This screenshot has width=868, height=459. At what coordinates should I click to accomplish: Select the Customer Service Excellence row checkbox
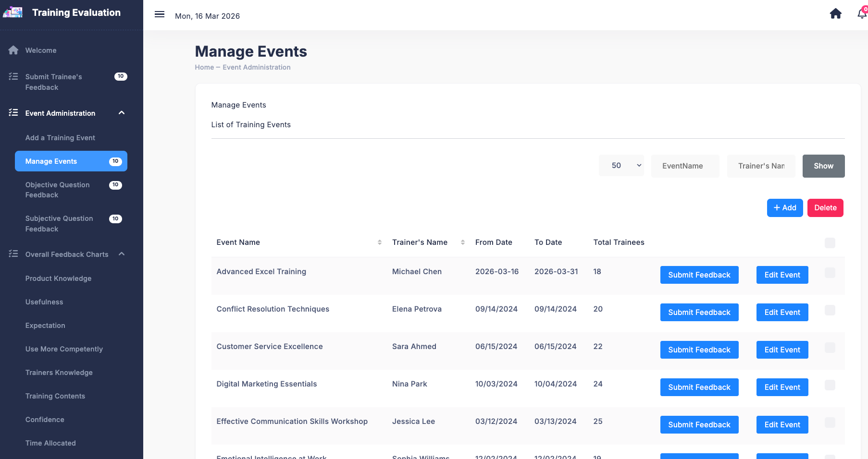830,348
